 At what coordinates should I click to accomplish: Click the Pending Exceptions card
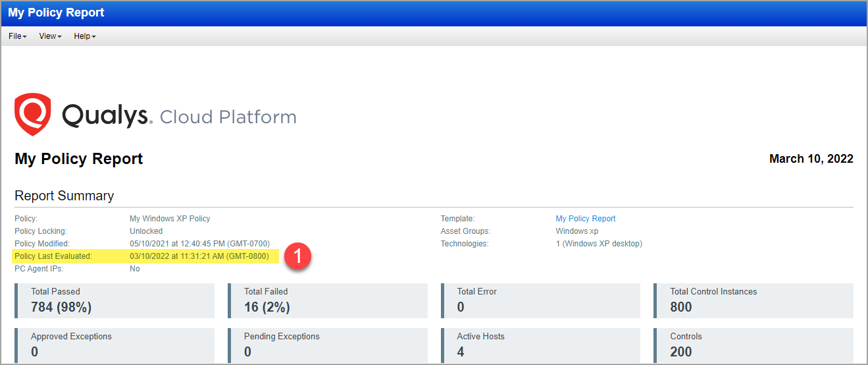328,345
